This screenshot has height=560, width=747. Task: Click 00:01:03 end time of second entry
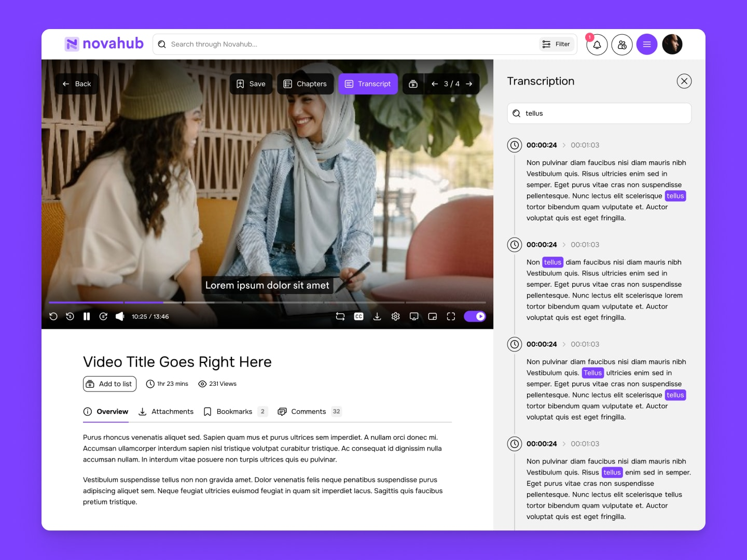click(585, 245)
